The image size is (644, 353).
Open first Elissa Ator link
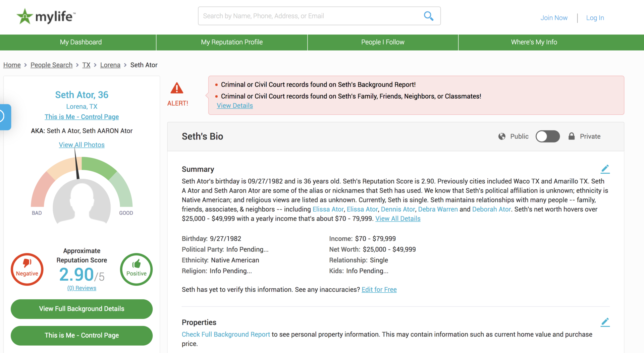[x=328, y=209]
